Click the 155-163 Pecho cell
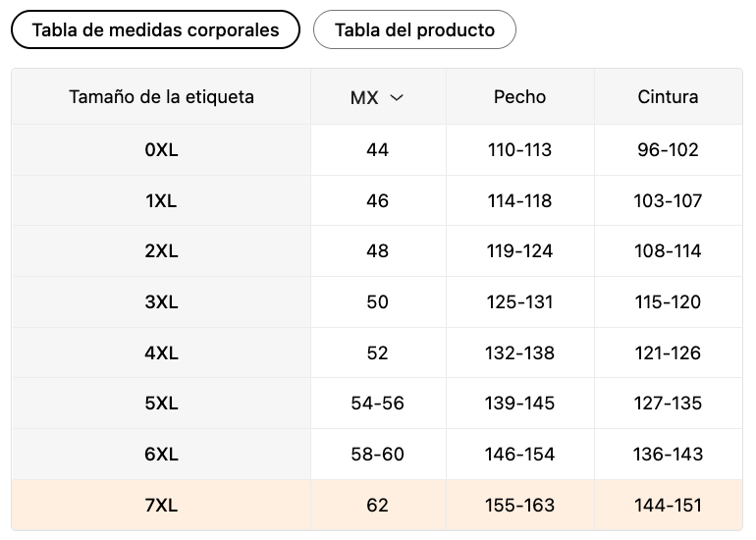 [x=519, y=506]
